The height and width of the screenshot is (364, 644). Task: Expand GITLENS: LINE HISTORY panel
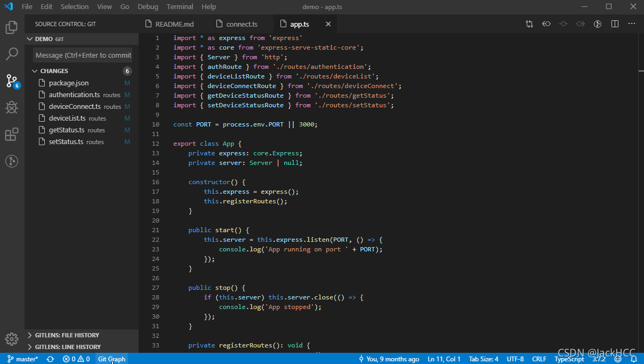82,347
